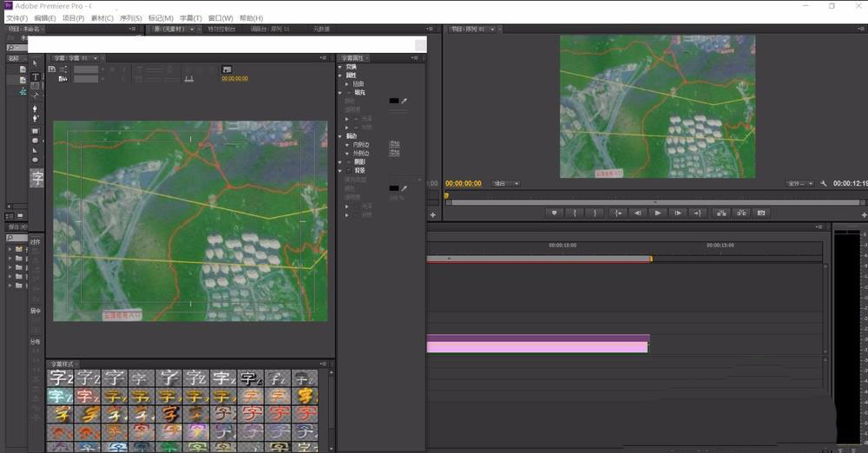The height and width of the screenshot is (453, 868).
Task: Enable the 阴影 (Shadow) checkbox
Action: coord(349,161)
